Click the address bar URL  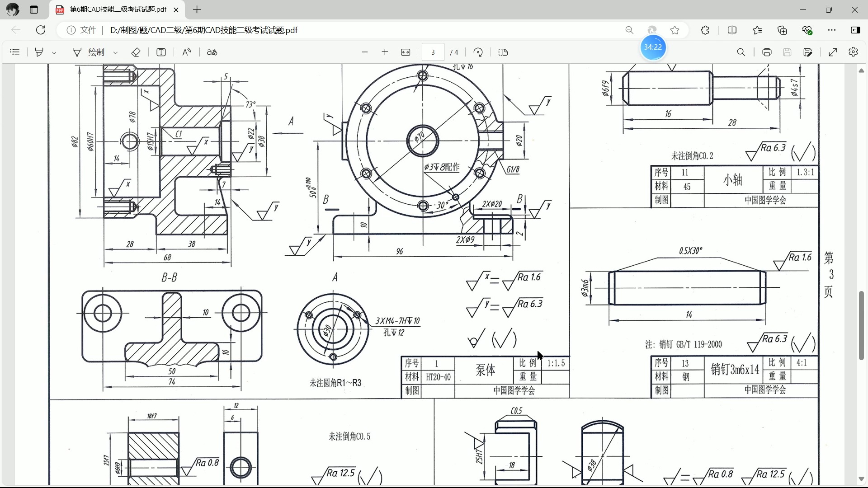pyautogui.click(x=204, y=30)
